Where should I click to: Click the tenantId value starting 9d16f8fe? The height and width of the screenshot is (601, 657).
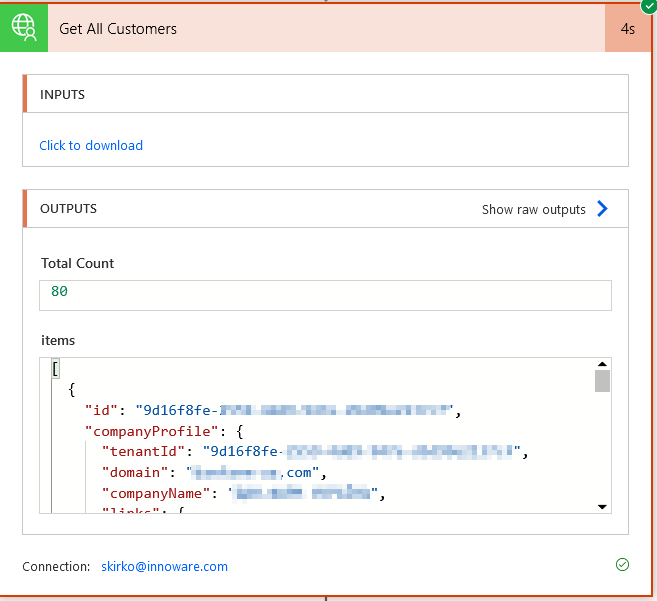pos(362,451)
